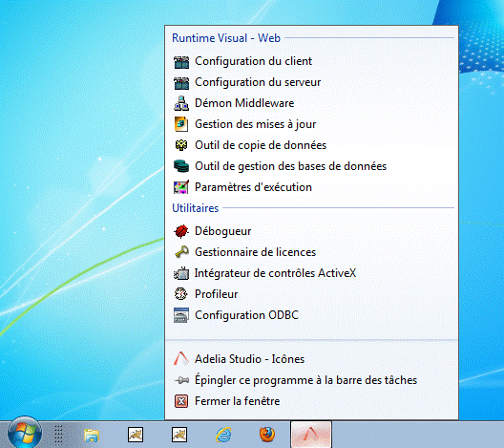Launch Démon Middleware network icon
Screen dimensions: 504x448
[x=181, y=103]
